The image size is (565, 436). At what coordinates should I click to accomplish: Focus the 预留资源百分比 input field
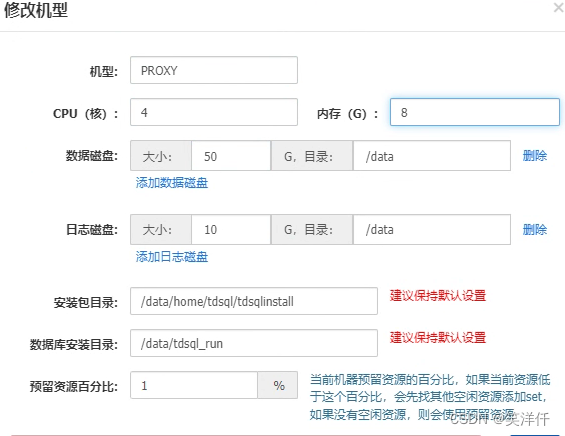(x=194, y=385)
